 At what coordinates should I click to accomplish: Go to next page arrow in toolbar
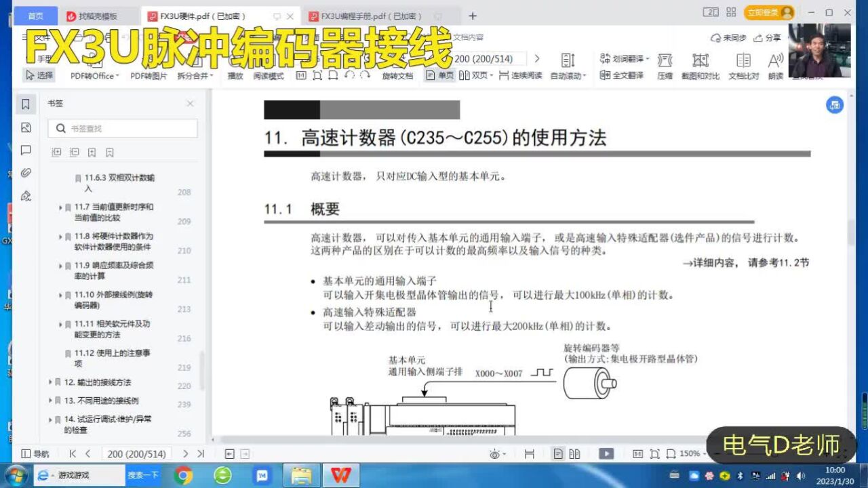(x=537, y=59)
